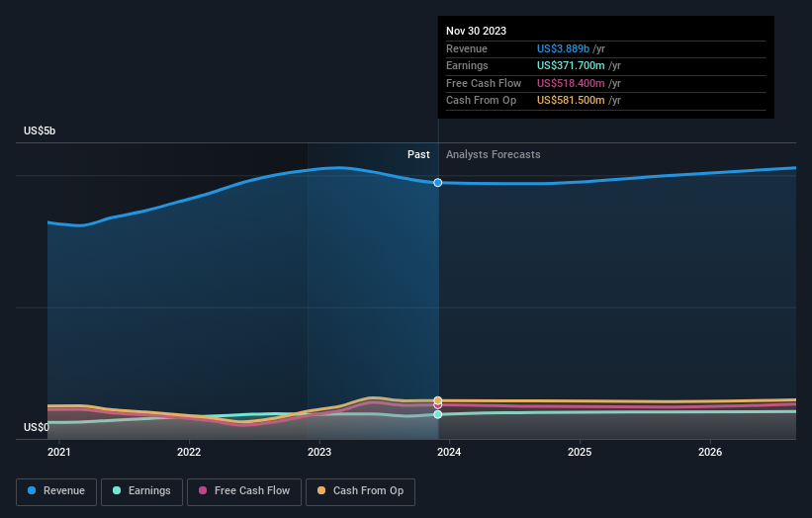Click the Free Cash Flow label in tooltip
Screen dimensions: 812x518
pyautogui.click(x=484, y=83)
